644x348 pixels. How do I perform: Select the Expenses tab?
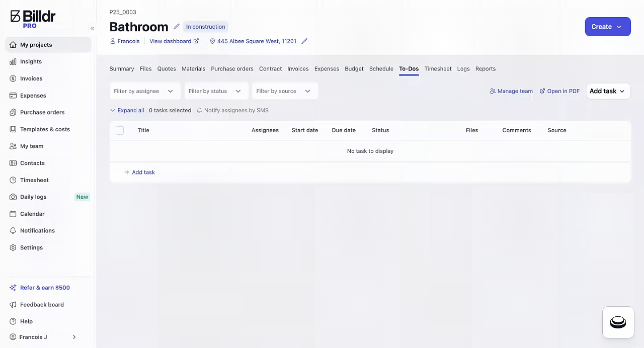click(x=327, y=69)
